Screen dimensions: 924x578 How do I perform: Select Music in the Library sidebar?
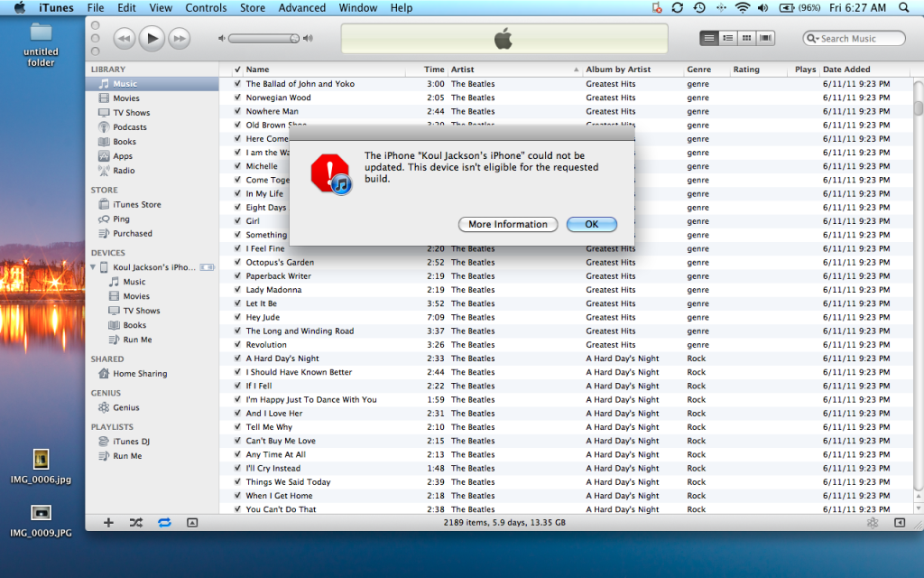pos(152,84)
